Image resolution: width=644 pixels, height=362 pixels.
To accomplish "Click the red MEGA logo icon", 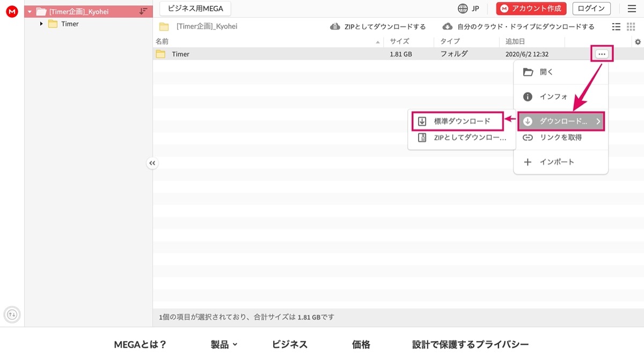I will point(12,11).
